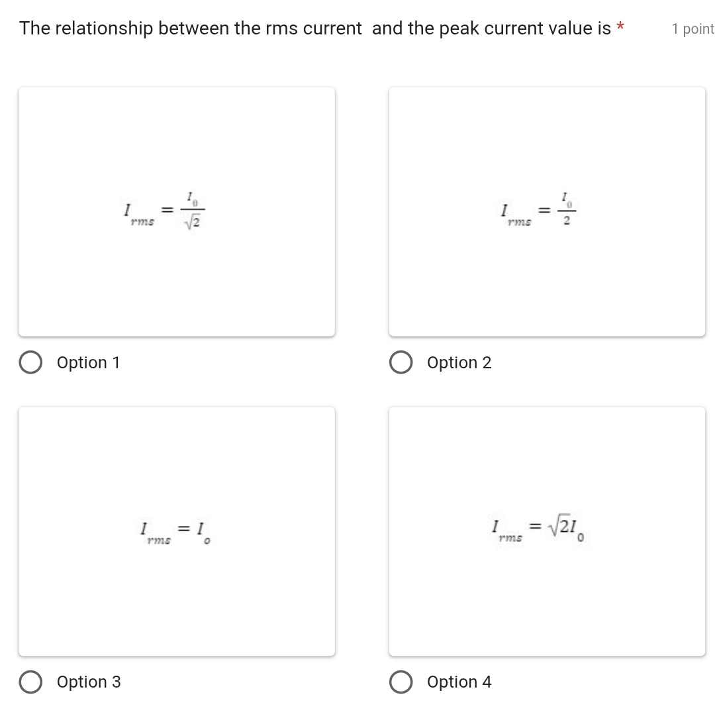Viewport: 715px width, 728px height.
Task: Click the "Option 2" label text
Action: pyautogui.click(x=459, y=363)
